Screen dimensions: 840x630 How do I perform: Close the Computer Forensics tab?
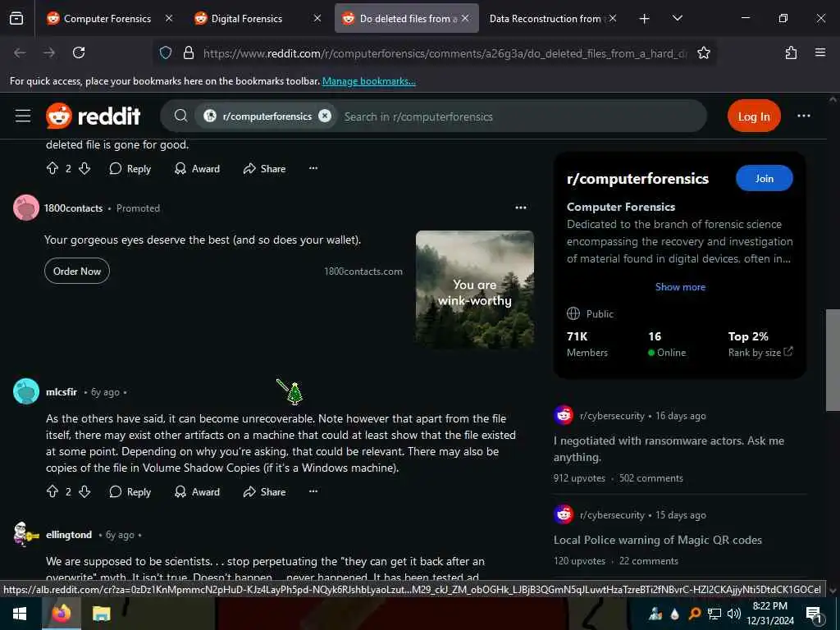(169, 18)
